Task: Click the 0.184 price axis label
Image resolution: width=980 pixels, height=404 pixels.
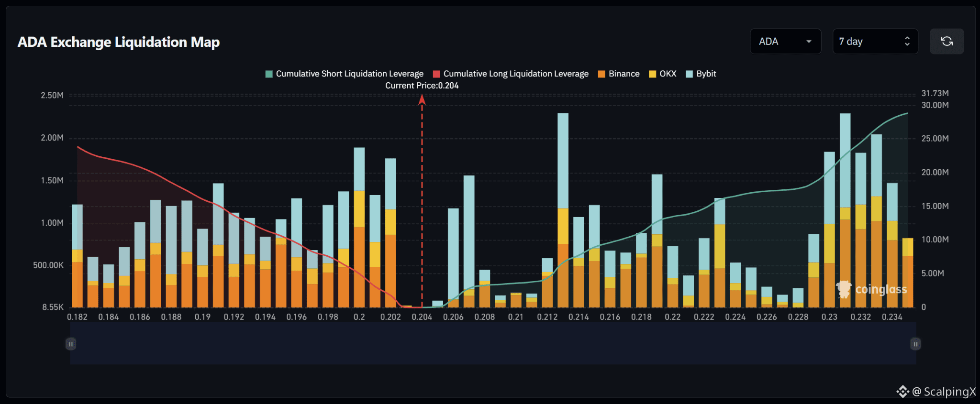Action: (109, 317)
